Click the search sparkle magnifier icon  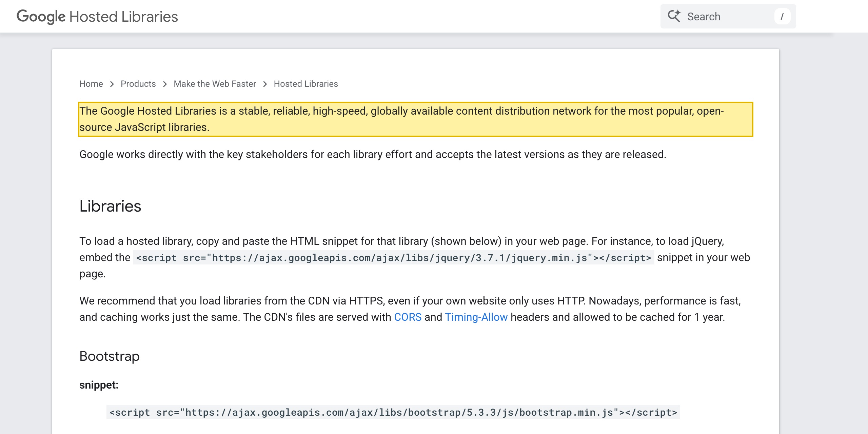[x=674, y=16]
